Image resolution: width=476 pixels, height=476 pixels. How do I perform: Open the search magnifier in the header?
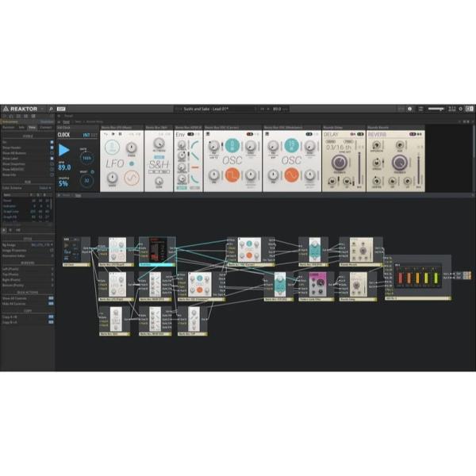pyautogui.click(x=51, y=109)
